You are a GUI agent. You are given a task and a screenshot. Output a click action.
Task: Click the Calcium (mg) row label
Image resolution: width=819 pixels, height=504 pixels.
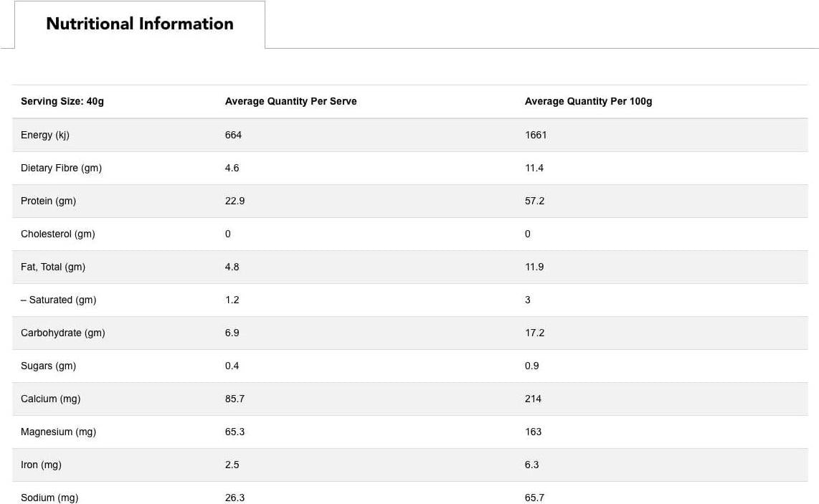50,399
